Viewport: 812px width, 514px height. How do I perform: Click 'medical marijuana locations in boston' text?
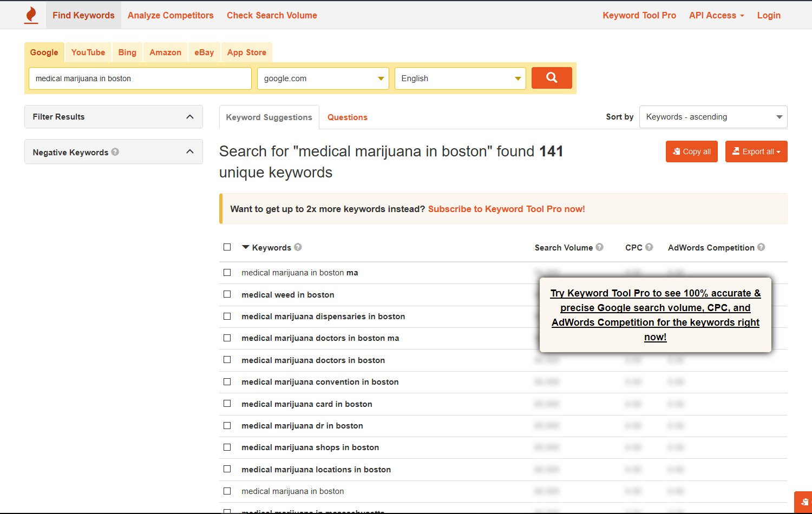[316, 470]
